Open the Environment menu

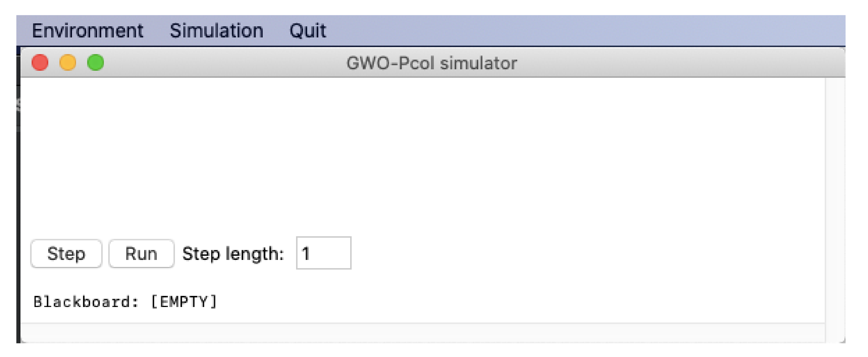point(87,31)
